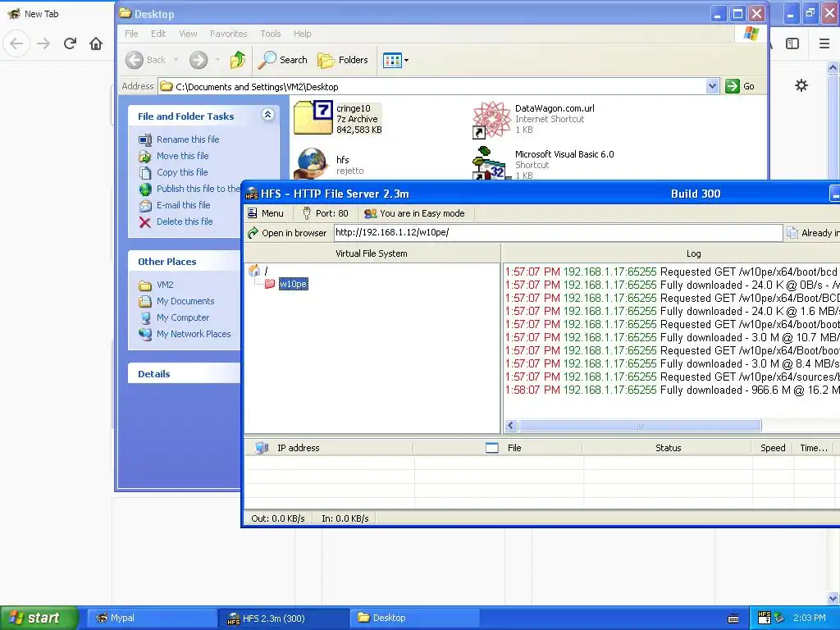The width and height of the screenshot is (840, 630).
Task: Click Move this file link
Action: (183, 156)
